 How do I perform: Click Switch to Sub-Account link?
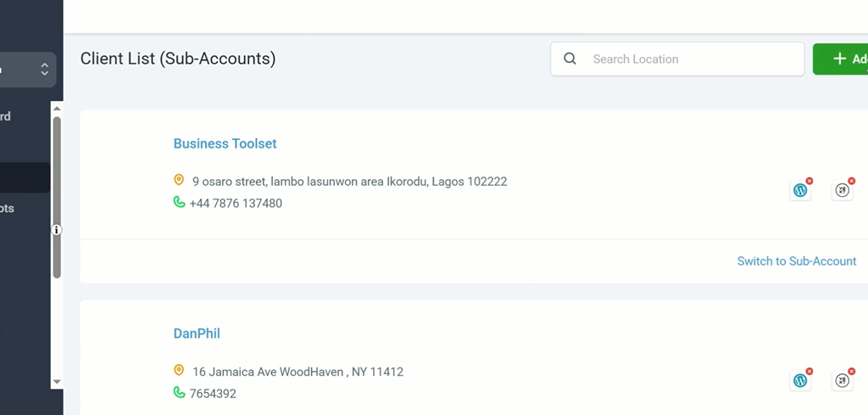click(x=797, y=261)
